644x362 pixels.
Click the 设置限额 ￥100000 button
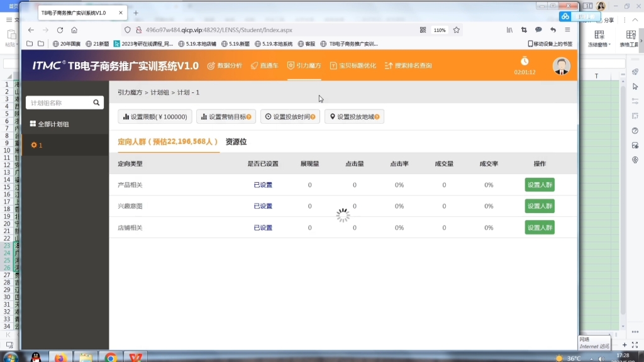coord(153,116)
